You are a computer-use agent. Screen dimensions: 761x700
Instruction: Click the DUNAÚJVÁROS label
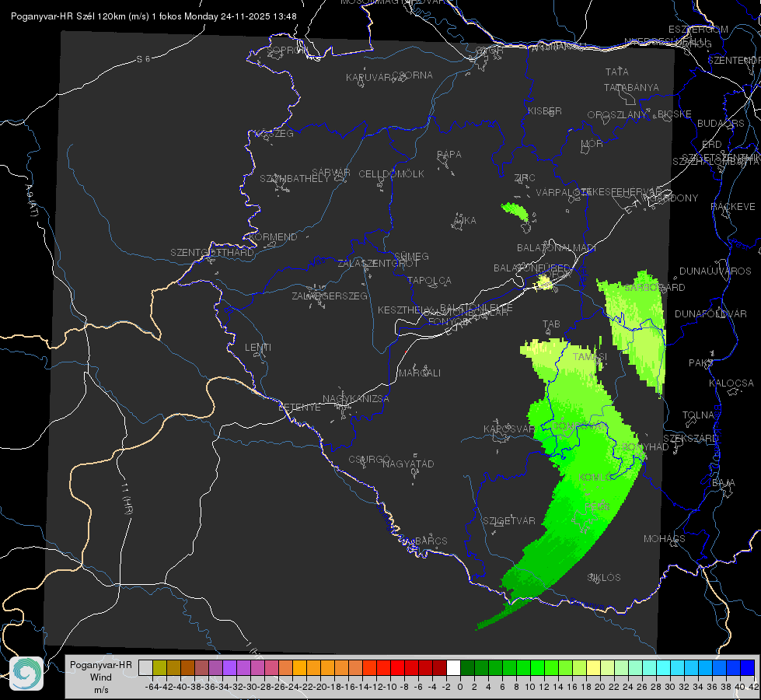click(x=715, y=271)
